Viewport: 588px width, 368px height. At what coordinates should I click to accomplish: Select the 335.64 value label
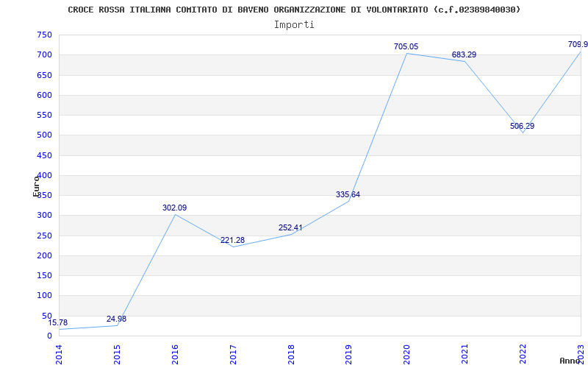coord(348,194)
